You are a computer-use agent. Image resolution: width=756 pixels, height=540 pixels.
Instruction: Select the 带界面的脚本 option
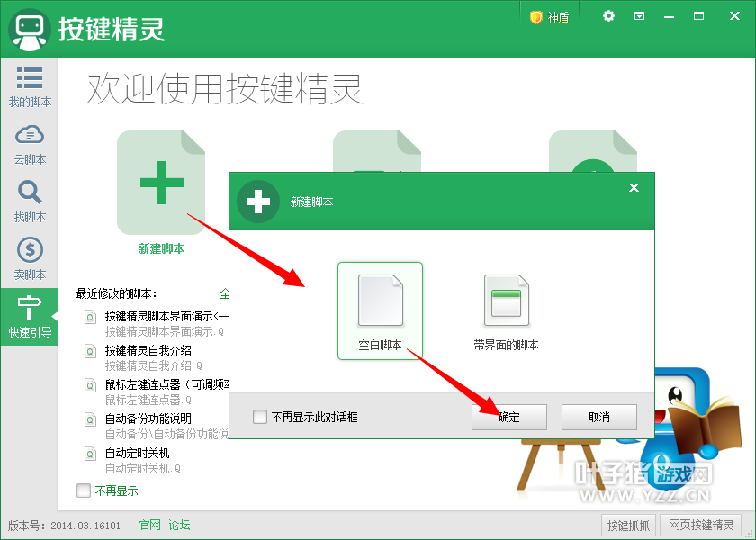[506, 312]
